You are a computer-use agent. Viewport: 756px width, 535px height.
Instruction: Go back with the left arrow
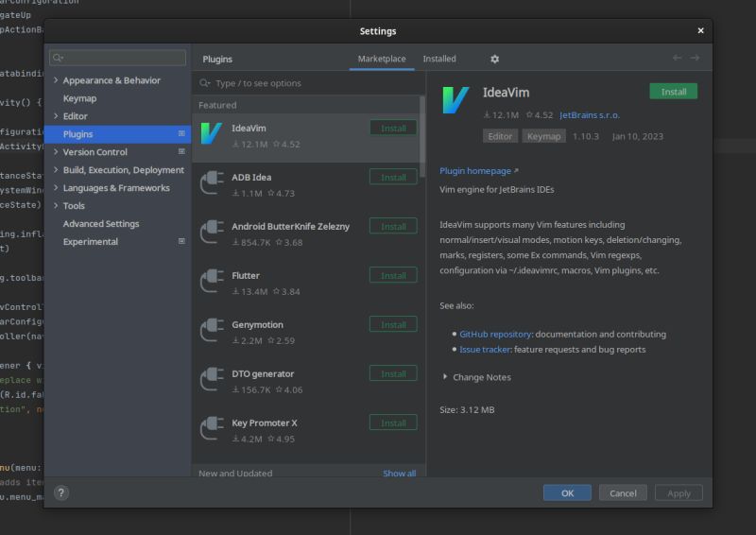click(x=677, y=58)
